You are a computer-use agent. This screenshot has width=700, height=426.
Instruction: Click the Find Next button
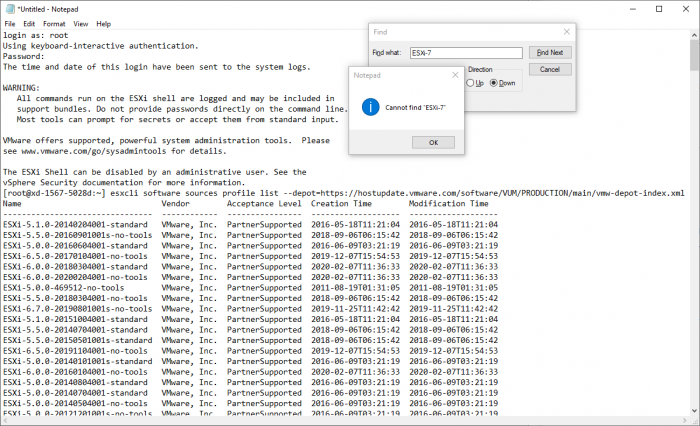coord(550,52)
